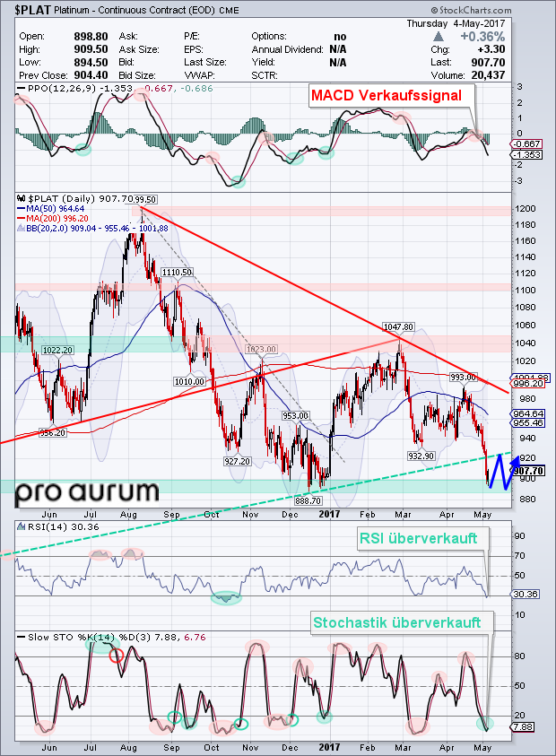The width and height of the screenshot is (556, 756).
Task: Click the 932.90 price low label
Action: click(x=421, y=456)
